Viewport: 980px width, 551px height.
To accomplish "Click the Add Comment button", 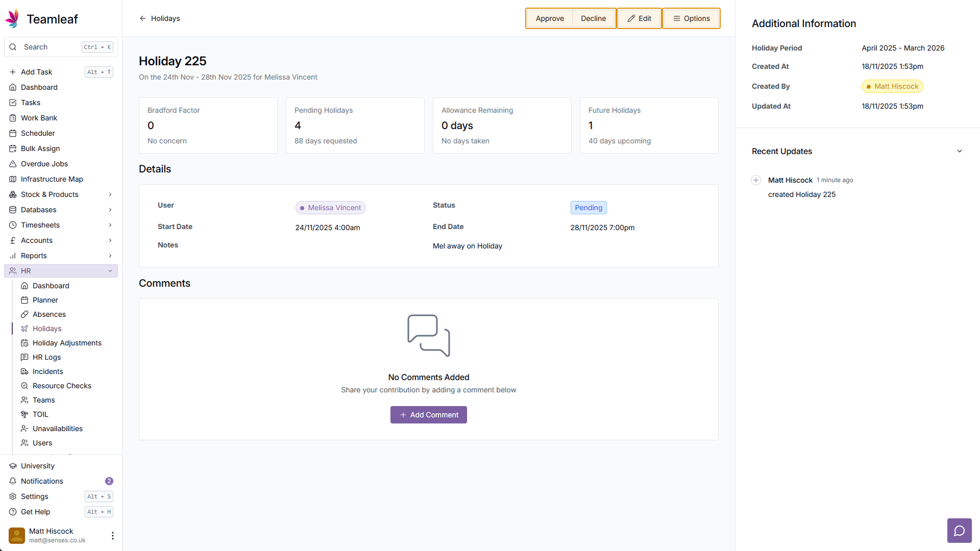I will click(x=428, y=415).
